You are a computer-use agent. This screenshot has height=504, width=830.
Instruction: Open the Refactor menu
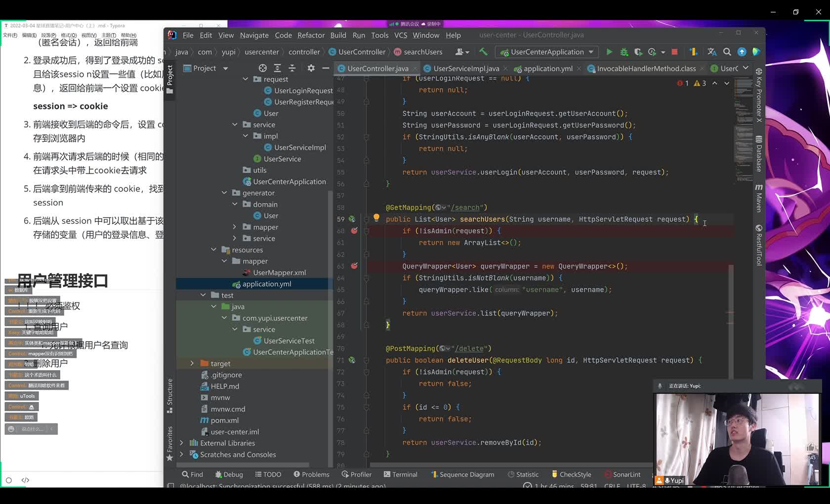point(311,35)
